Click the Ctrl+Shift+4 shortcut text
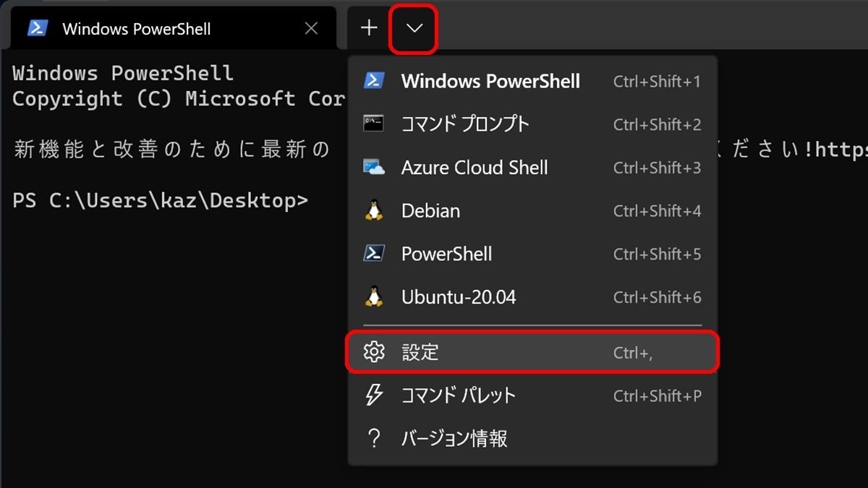 [x=657, y=211]
